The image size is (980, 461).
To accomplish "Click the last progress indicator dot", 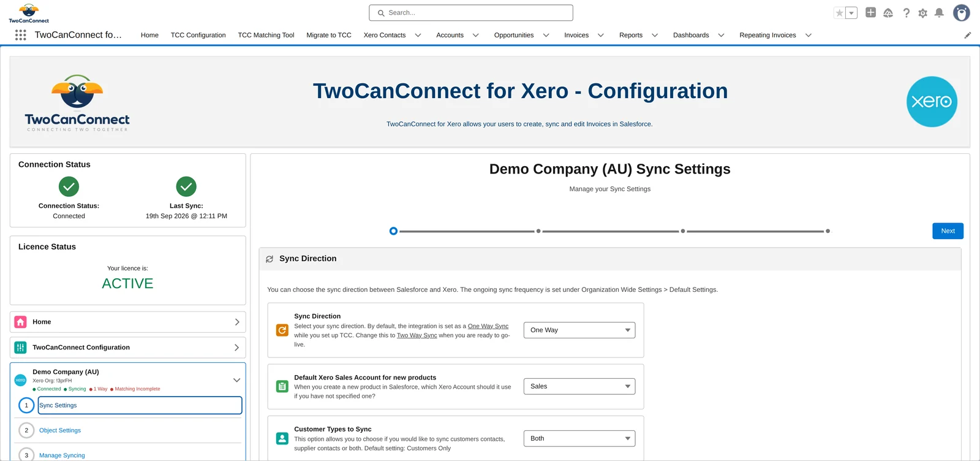I will [828, 231].
